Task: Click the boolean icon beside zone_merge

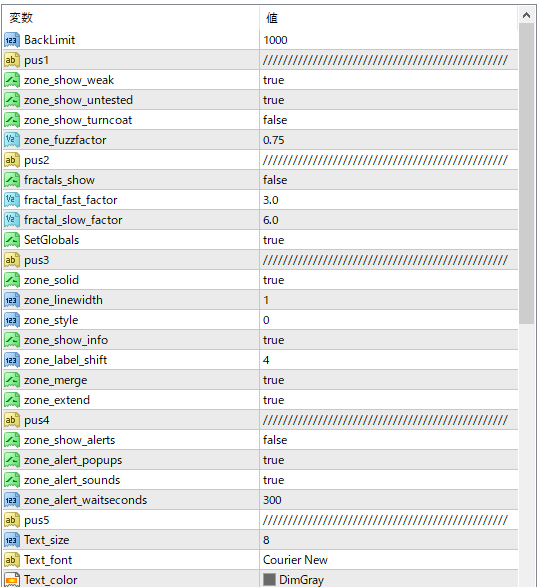Action: click(x=12, y=380)
